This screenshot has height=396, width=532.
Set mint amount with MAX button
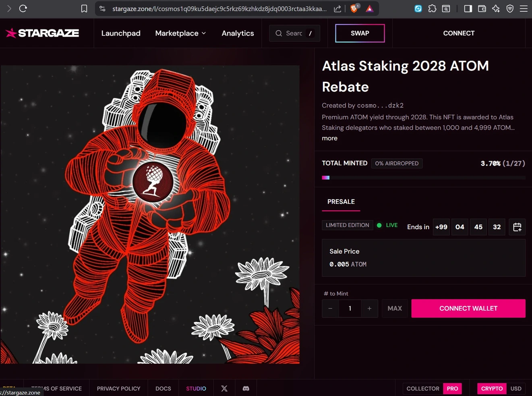[x=395, y=309]
